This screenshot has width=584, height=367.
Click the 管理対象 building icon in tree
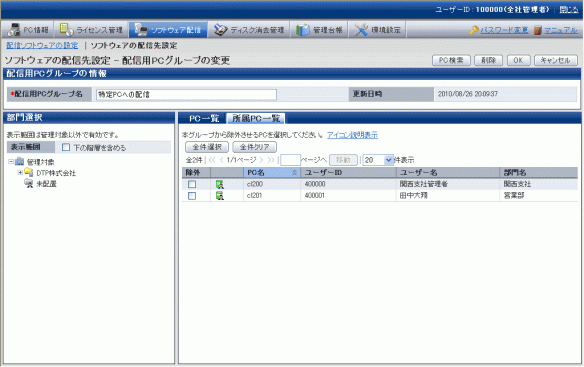pos(19,162)
